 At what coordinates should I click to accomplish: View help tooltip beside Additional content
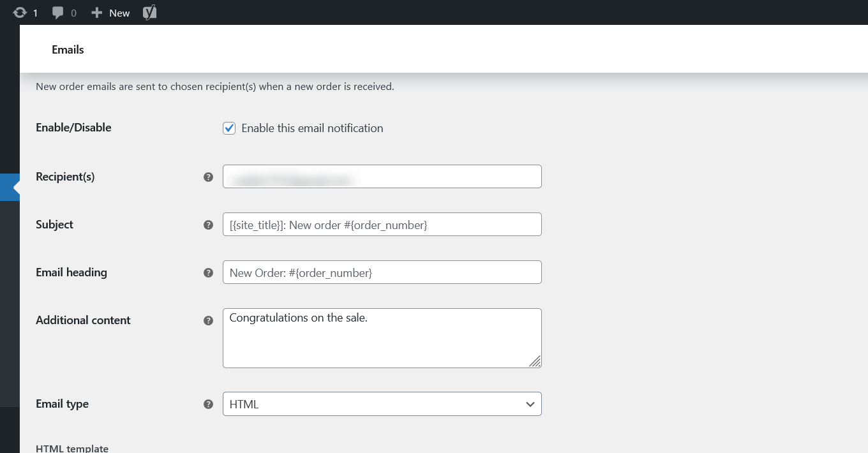[208, 320]
